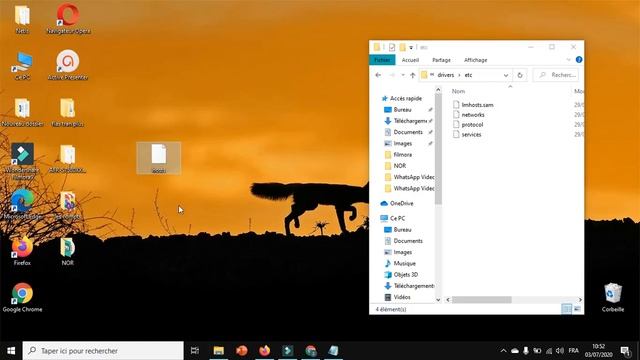Select the highlighted hosts file on desktop
The width and height of the screenshot is (640, 360).
pos(159,158)
